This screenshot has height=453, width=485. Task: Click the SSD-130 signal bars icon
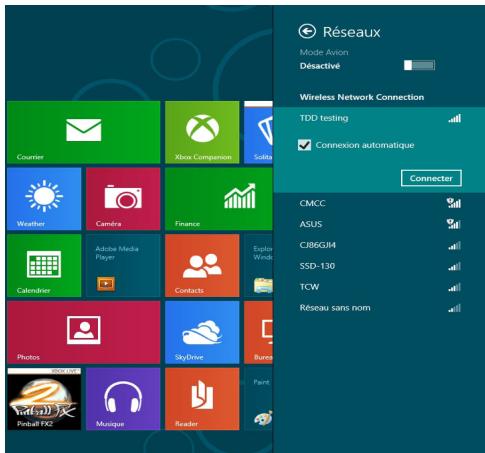point(455,266)
